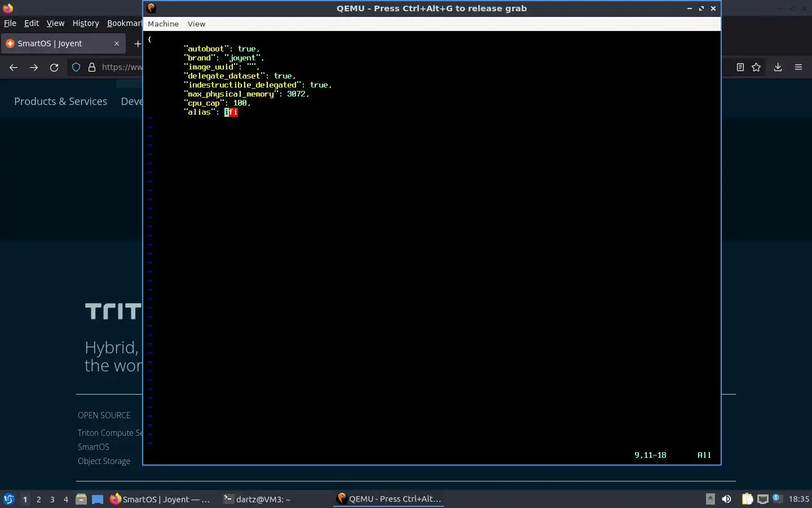The width and height of the screenshot is (812, 508).
Task: Click the site padlock icon
Action: 91,67
